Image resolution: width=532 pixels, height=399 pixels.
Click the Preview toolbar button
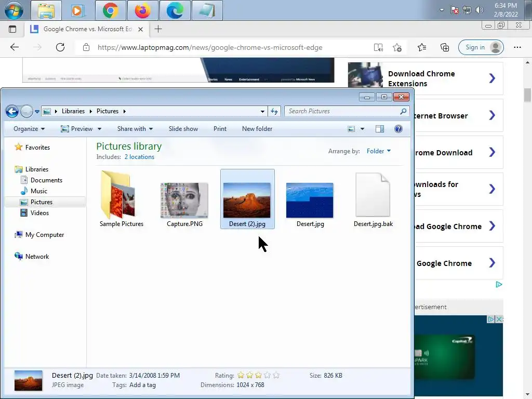(x=77, y=129)
